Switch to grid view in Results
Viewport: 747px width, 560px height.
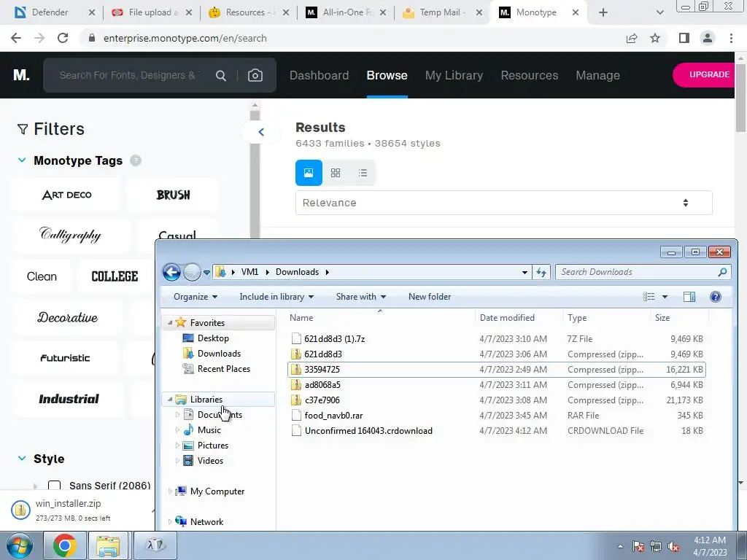click(x=336, y=172)
